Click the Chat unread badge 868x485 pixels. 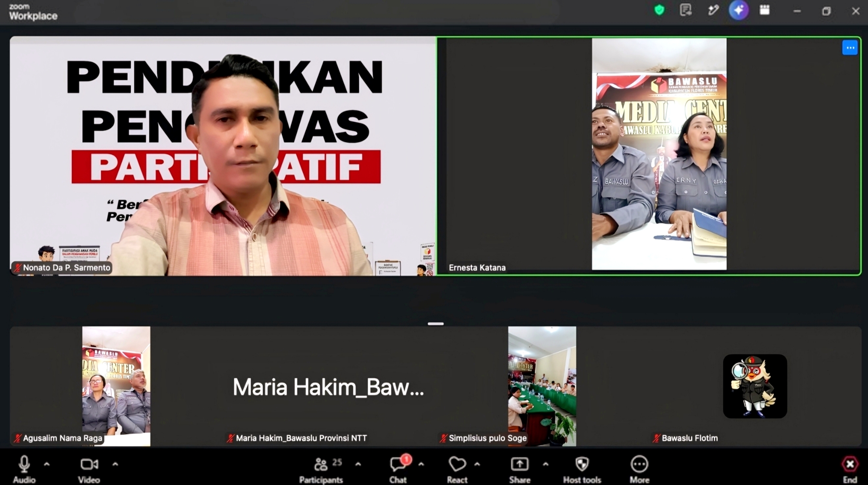pos(406,459)
